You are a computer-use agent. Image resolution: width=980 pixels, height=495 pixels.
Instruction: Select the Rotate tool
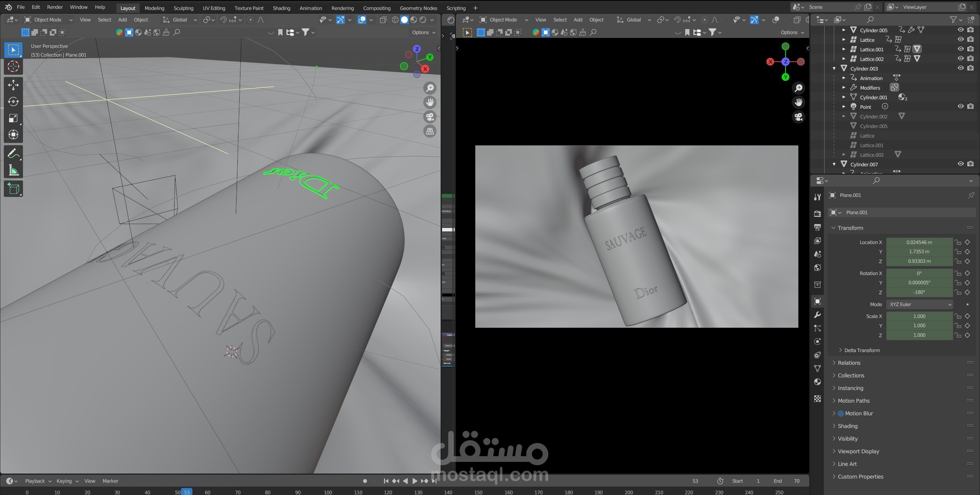[13, 102]
